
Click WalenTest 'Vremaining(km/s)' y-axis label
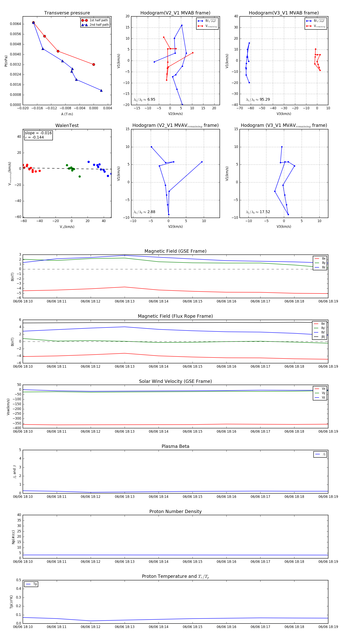pyautogui.click(x=10, y=173)
